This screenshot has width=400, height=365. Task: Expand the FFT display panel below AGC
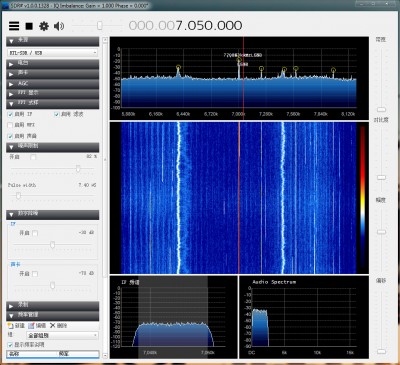pyautogui.click(x=53, y=93)
